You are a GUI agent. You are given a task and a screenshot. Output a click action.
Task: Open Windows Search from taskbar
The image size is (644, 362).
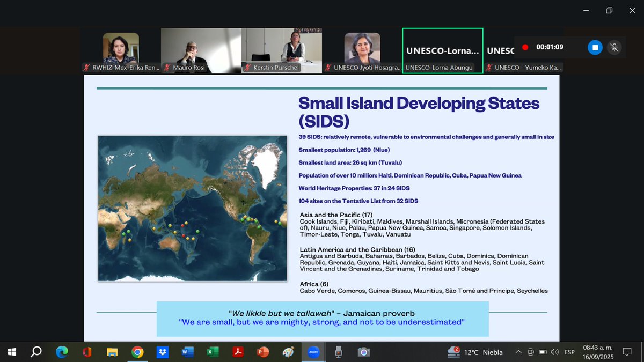(36, 352)
